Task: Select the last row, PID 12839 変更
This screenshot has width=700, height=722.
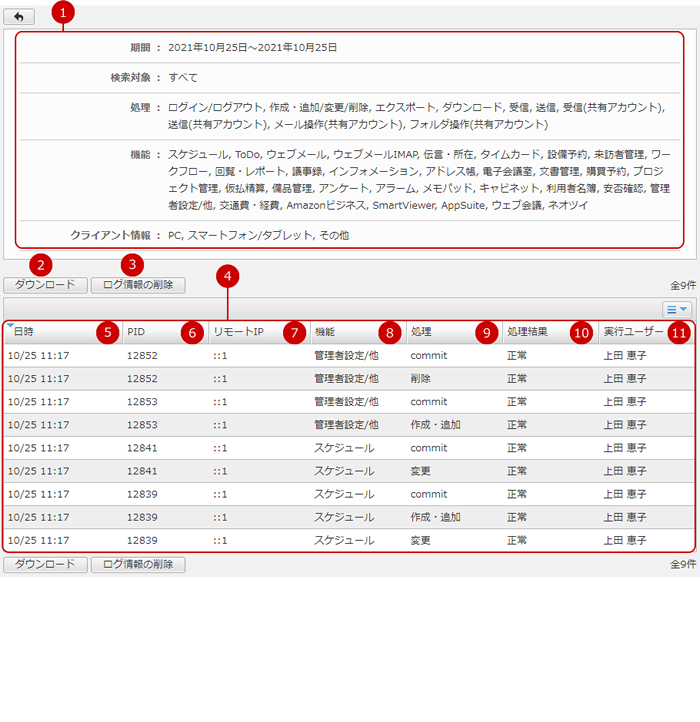Action: click(x=348, y=540)
